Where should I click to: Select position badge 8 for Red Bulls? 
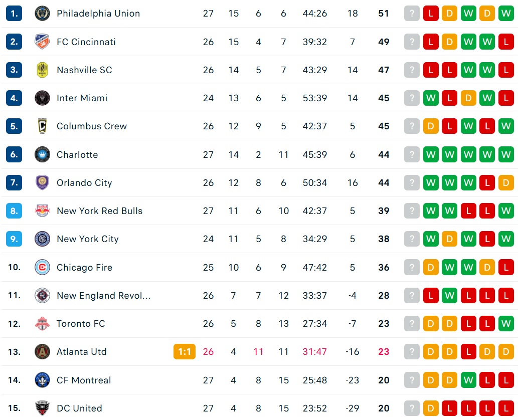click(14, 211)
